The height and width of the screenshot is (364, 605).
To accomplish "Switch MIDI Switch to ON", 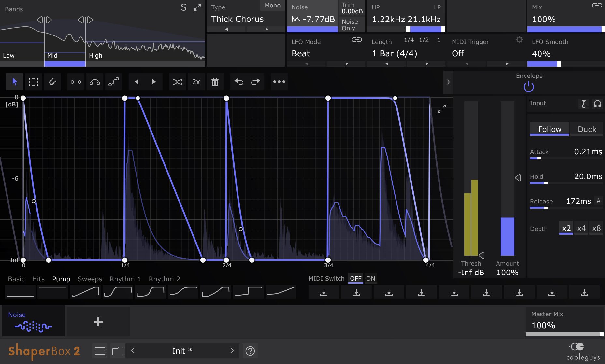I will [370, 279].
